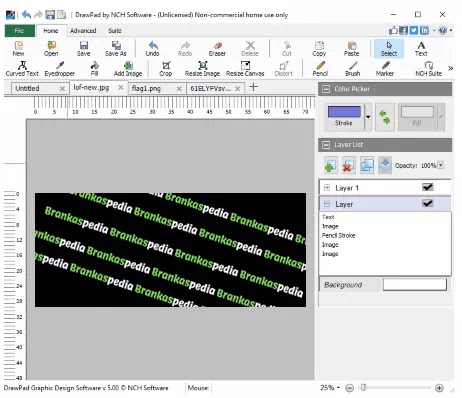Choose the Curved Text tool
Viewport: 462px width, 398px height.
(x=22, y=69)
